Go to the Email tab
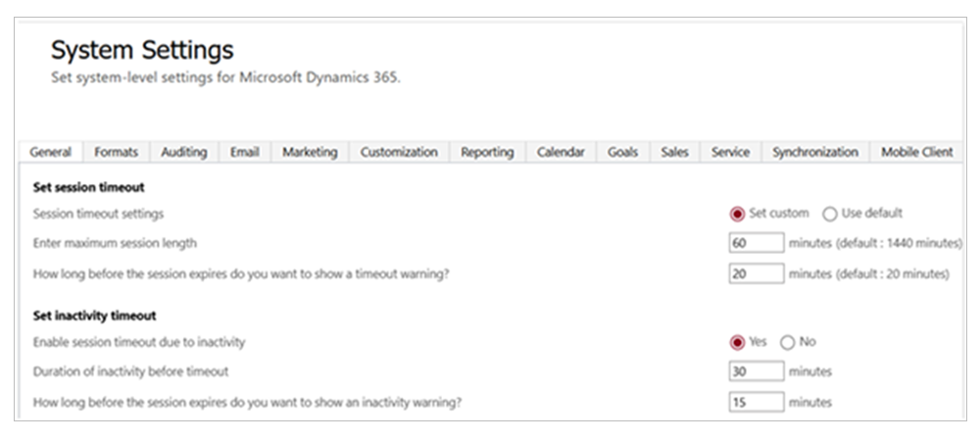980x441 pixels. (x=244, y=152)
